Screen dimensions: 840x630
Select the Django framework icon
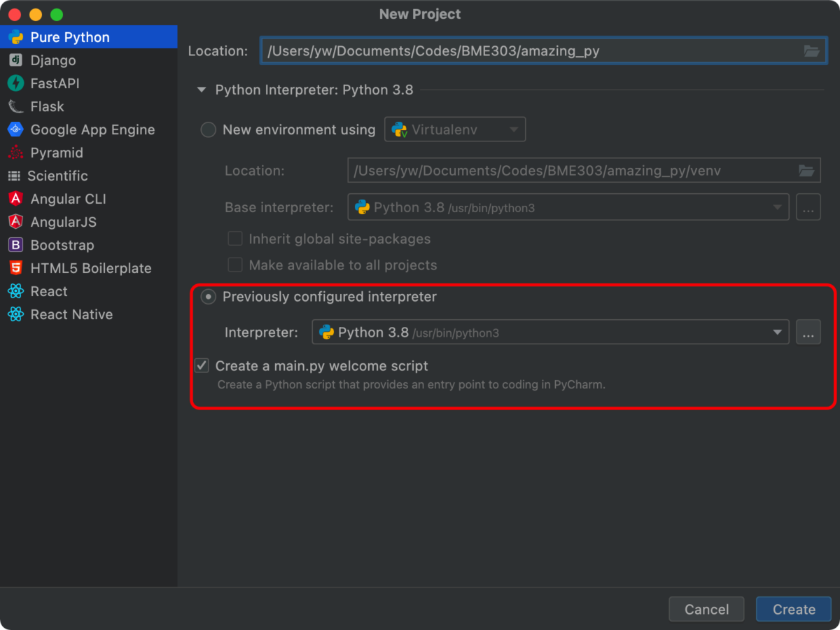[15, 60]
